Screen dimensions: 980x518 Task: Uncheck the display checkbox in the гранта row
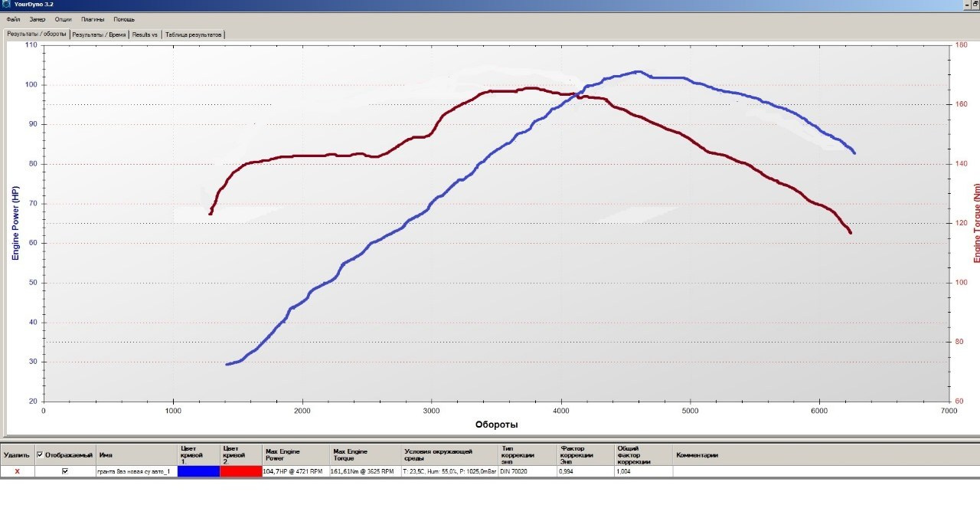pos(65,471)
